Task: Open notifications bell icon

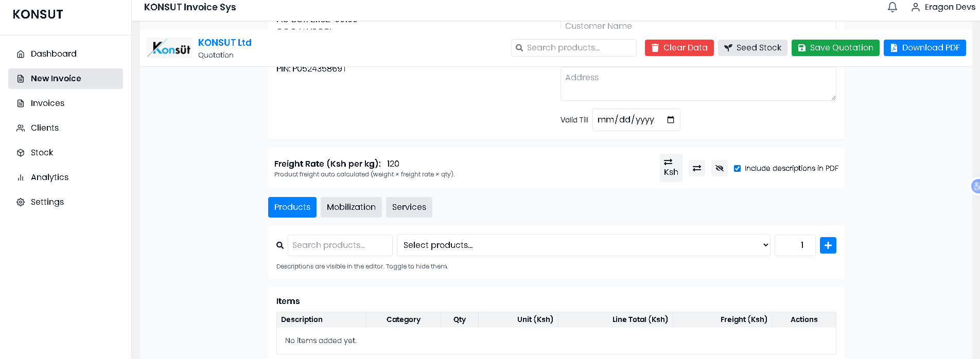Action: point(892,7)
